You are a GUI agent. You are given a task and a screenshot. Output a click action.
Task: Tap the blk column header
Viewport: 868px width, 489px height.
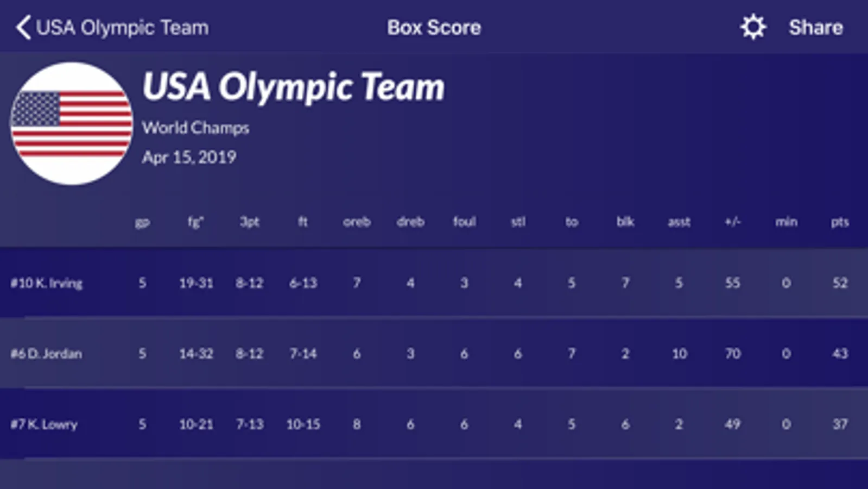625,222
